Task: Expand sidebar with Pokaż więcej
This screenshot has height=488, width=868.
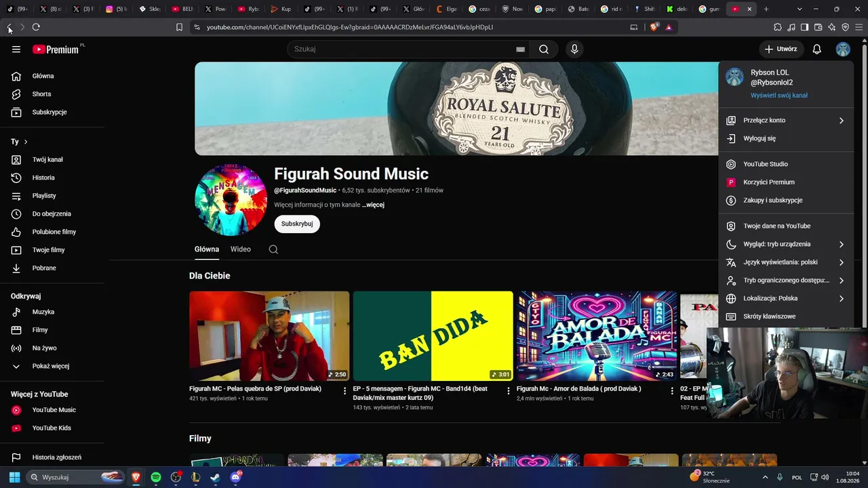Action: (52, 366)
